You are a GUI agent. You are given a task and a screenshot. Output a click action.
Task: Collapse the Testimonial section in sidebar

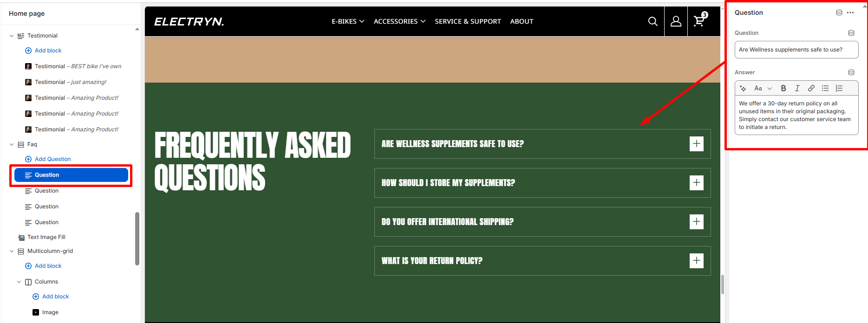click(12, 36)
